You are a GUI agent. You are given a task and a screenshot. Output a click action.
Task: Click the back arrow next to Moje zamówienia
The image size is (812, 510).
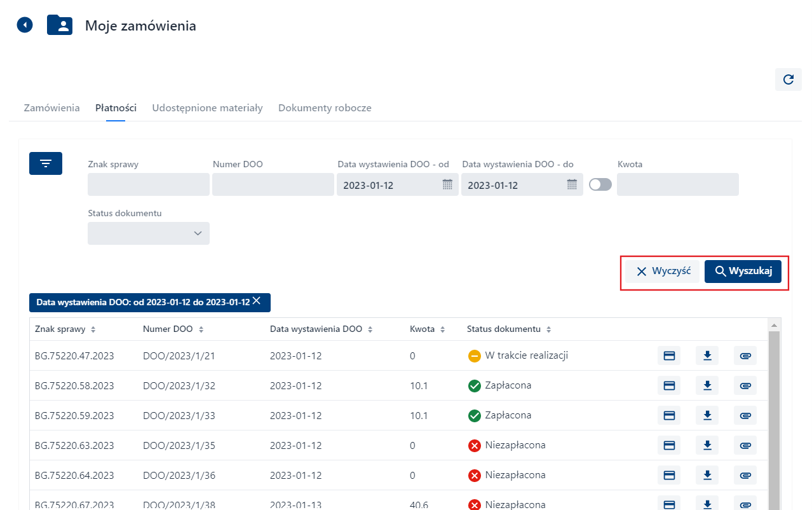click(x=25, y=25)
